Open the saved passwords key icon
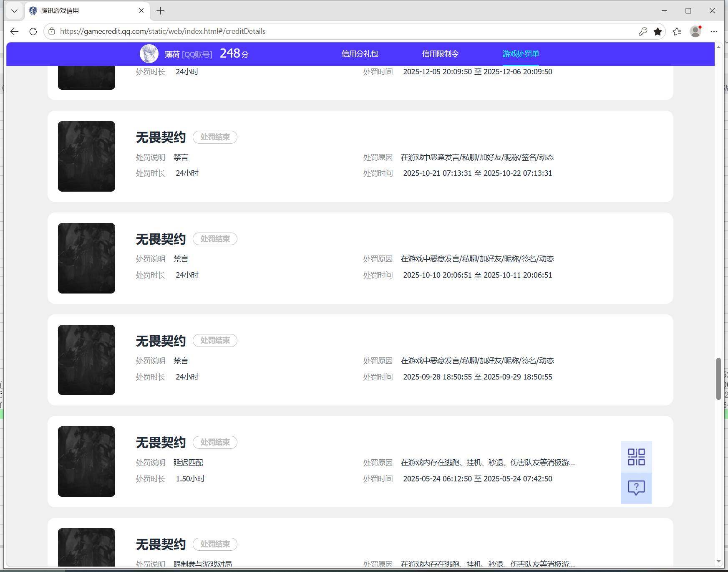The width and height of the screenshot is (728, 572). [643, 31]
